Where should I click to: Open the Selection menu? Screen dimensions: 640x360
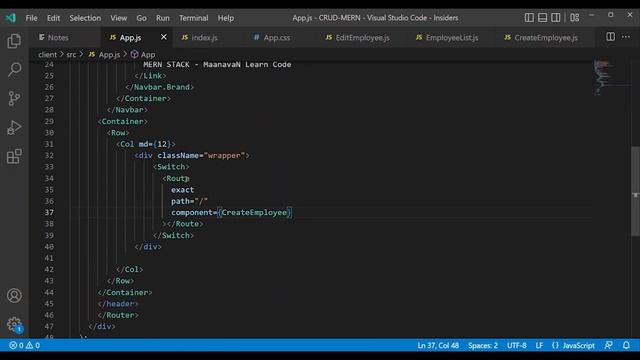click(85, 18)
